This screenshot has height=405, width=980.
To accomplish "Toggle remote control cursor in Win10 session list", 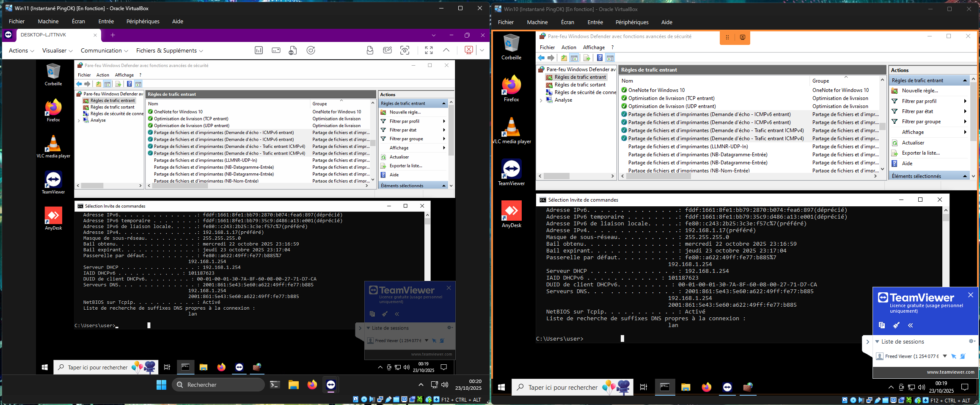I will tap(954, 356).
